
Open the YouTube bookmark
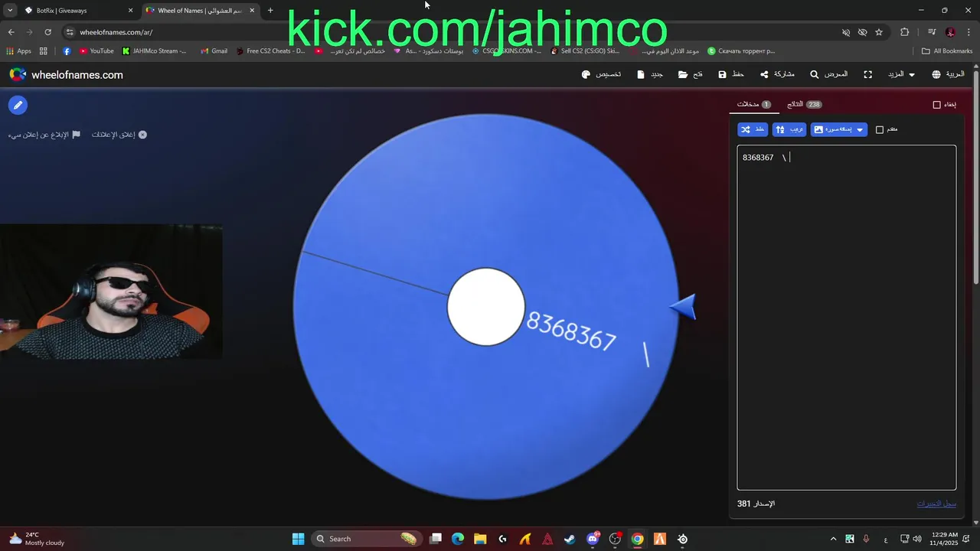tap(96, 51)
